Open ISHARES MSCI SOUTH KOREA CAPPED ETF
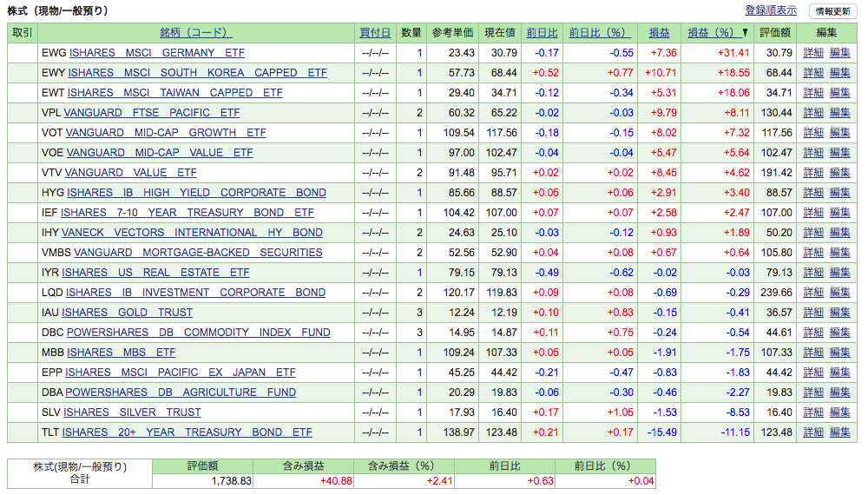Image resolution: width=868 pixels, height=495 pixels. coord(198,73)
